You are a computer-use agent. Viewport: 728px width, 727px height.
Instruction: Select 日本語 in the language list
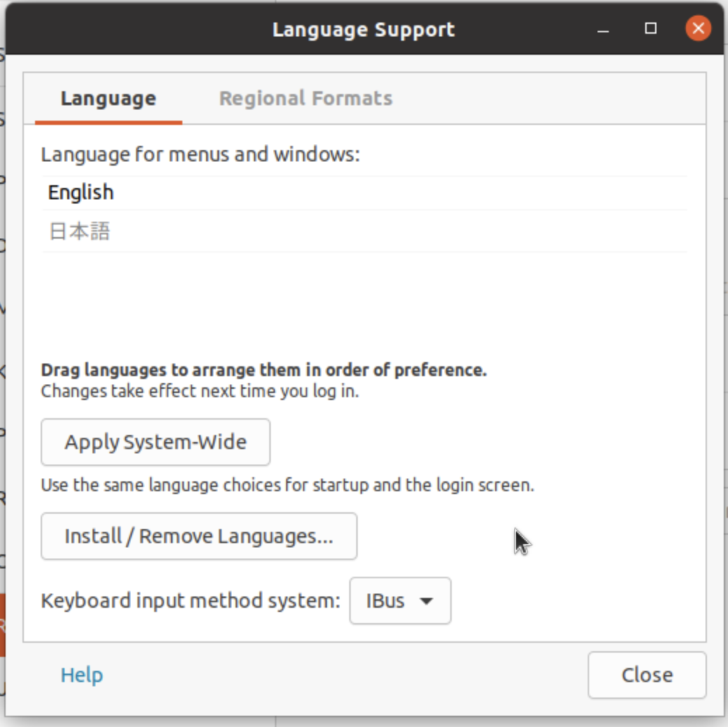(365, 231)
